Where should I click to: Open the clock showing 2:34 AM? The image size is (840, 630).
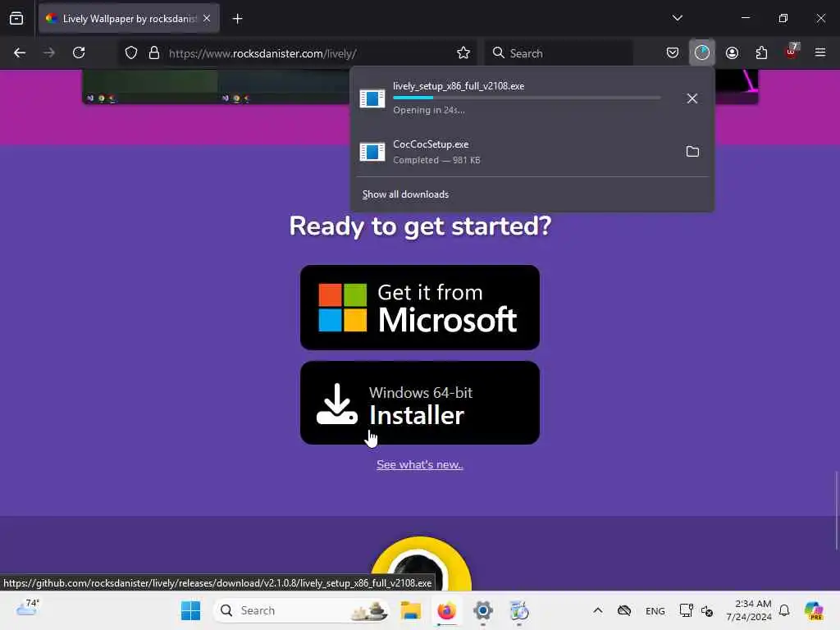(749, 610)
